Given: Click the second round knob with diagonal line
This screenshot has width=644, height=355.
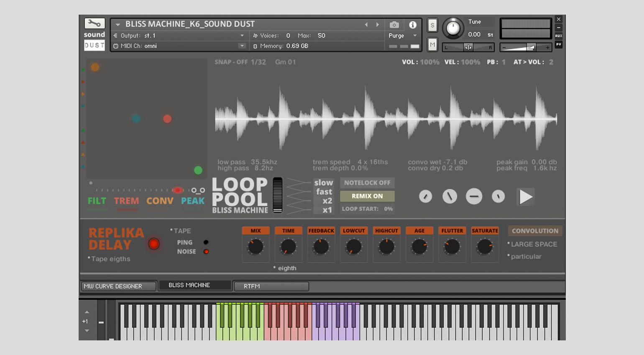Looking at the screenshot, I should click(450, 196).
